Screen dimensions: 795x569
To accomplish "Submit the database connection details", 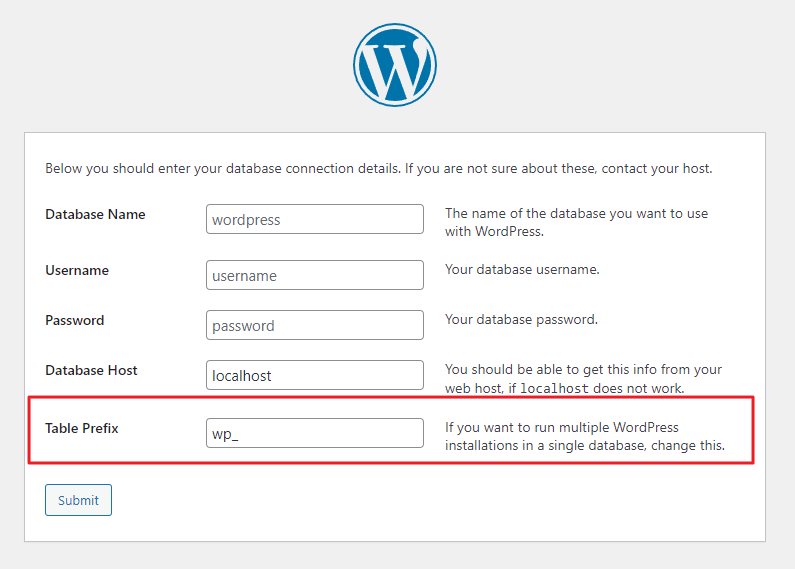I will 78,500.
